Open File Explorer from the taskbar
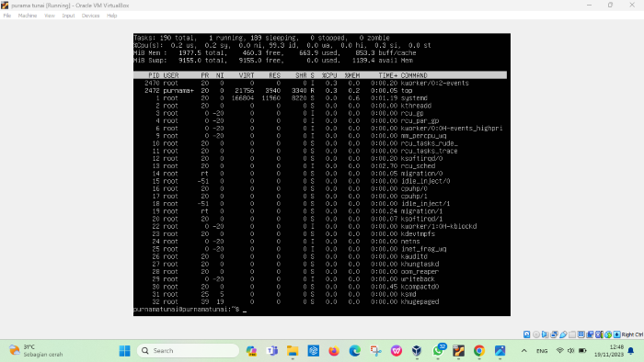The height and width of the screenshot is (362, 644). pyautogui.click(x=293, y=351)
